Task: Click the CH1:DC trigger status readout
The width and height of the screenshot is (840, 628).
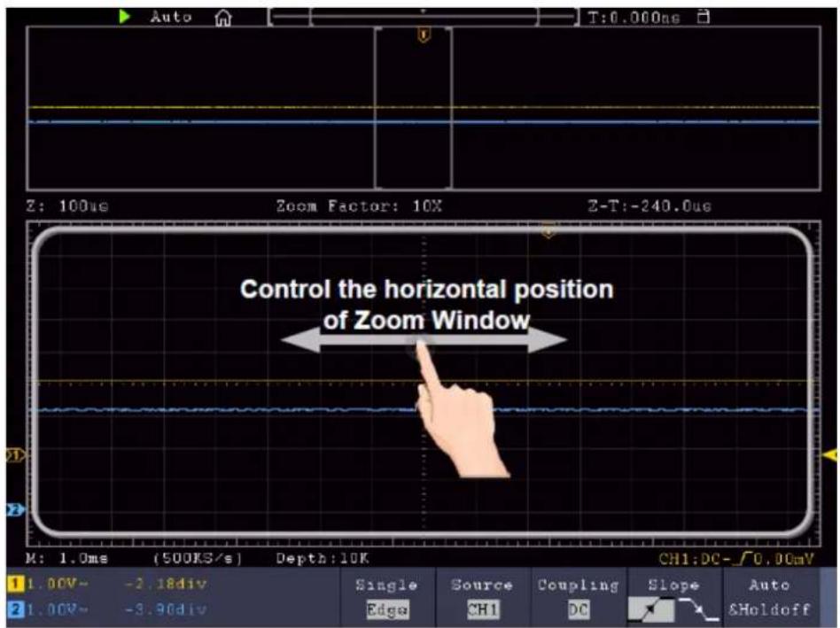Action: pyautogui.click(x=736, y=559)
